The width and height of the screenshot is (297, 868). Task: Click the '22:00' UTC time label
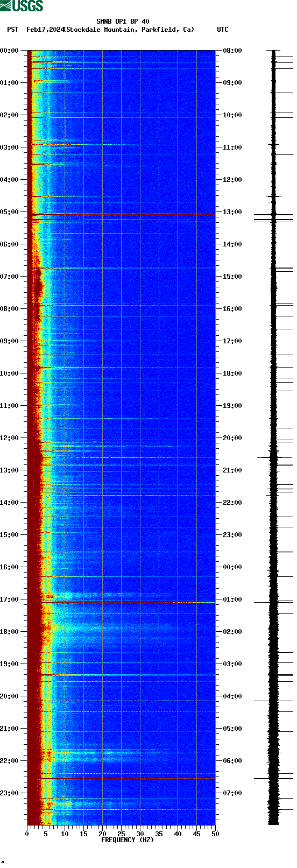(x=232, y=503)
